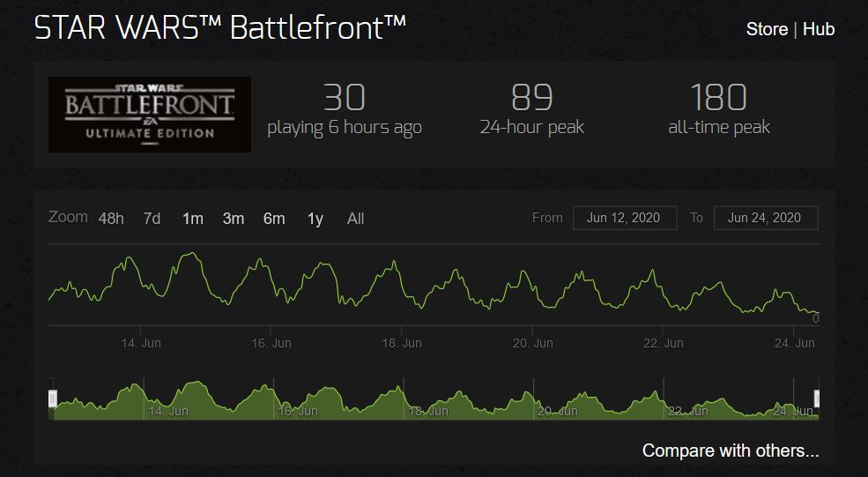Open the Store link
868x477 pixels.
(767, 29)
